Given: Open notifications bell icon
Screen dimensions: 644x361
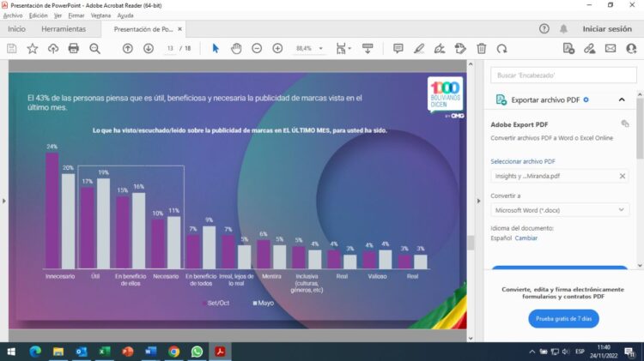Looking at the screenshot, I should pyautogui.click(x=563, y=28).
